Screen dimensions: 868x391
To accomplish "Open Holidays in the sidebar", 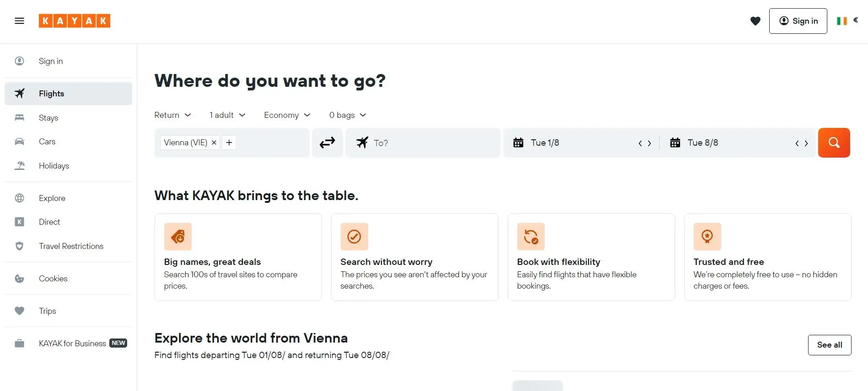I will point(68,166).
